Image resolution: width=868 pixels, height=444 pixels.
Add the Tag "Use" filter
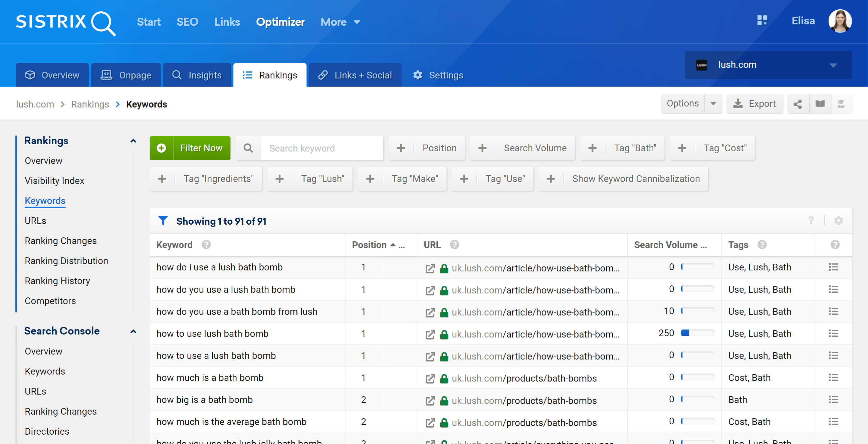pos(493,179)
